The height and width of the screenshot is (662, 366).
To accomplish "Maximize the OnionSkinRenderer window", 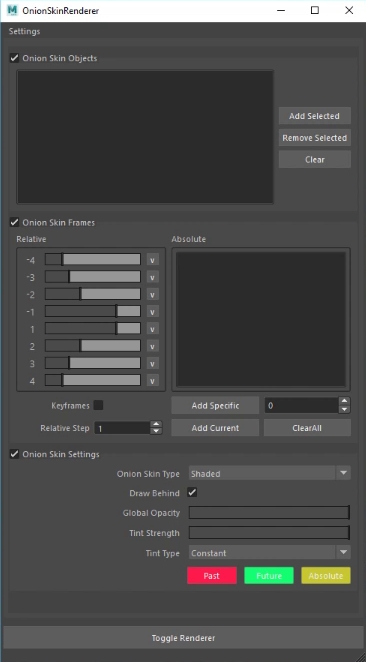I will tap(314, 10).
